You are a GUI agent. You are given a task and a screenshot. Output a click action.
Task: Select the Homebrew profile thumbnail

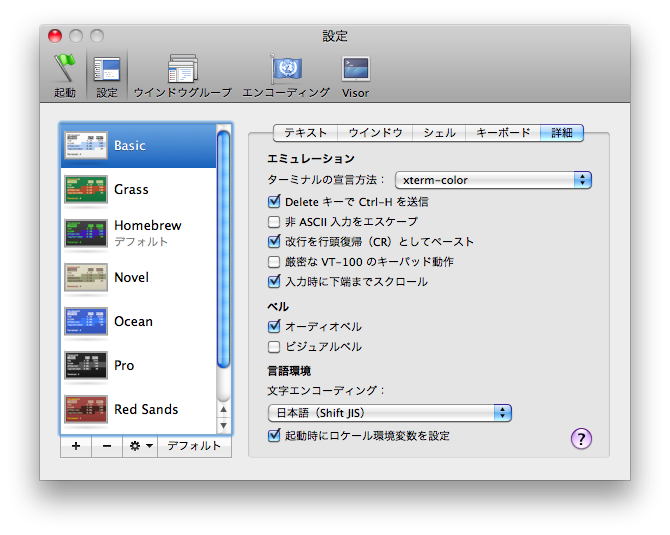[x=85, y=233]
